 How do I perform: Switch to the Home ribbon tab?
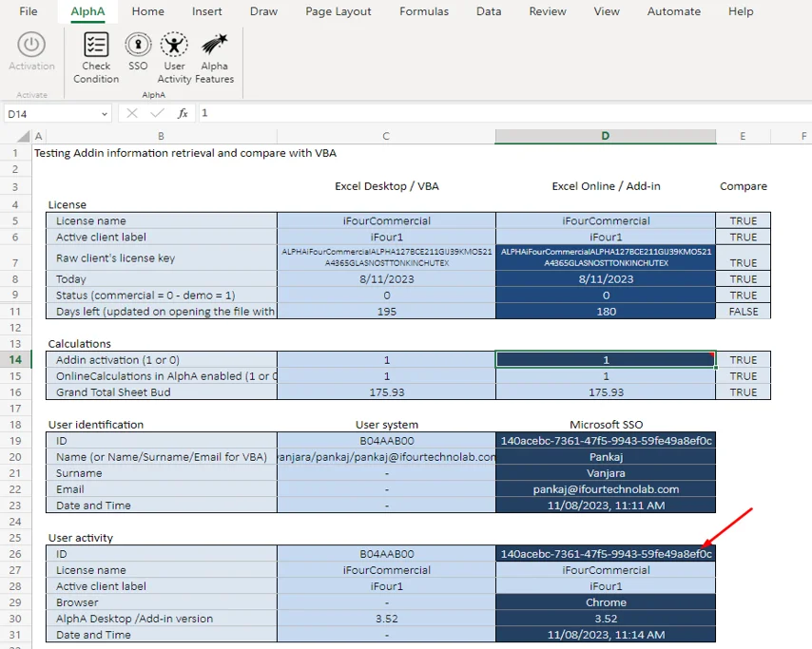click(147, 11)
